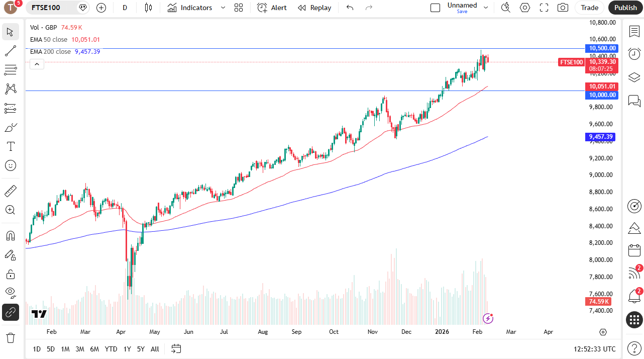Viewport: 644px width, 359px height.
Task: Open the economic calendar icon
Action: 634,250
